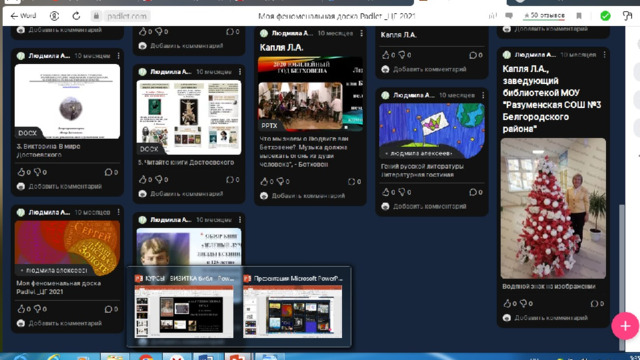The height and width of the screenshot is (360, 640).
Task: Switch to the КУРСЫ ВИЗИТКА PowerPoint window preview
Action: 184,307
